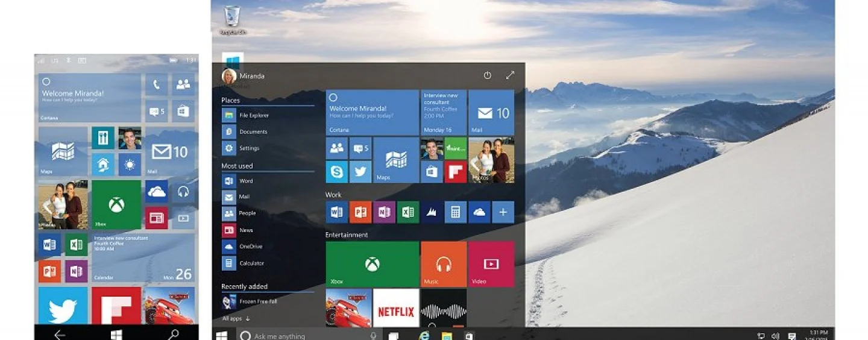Open Task View on the taskbar

(x=393, y=336)
